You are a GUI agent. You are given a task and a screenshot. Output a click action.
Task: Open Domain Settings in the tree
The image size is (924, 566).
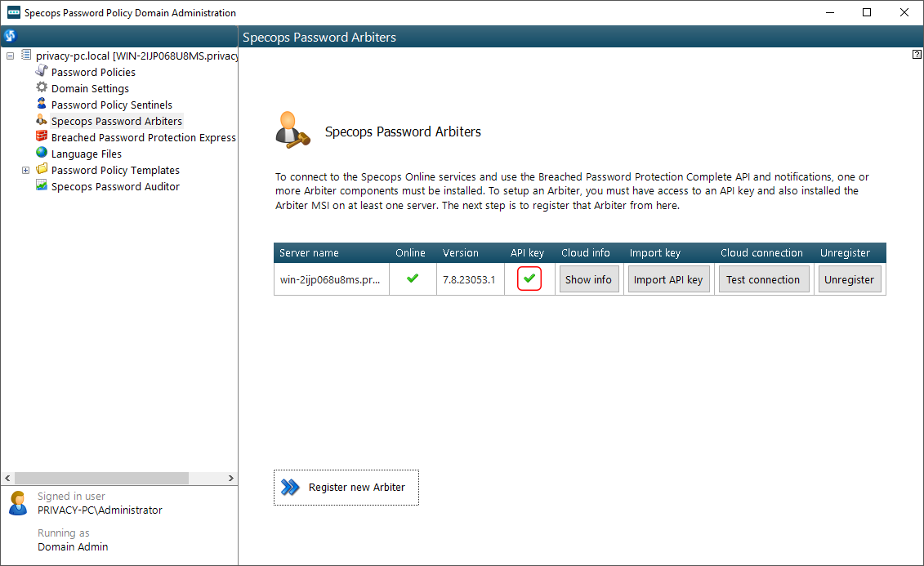pos(90,88)
